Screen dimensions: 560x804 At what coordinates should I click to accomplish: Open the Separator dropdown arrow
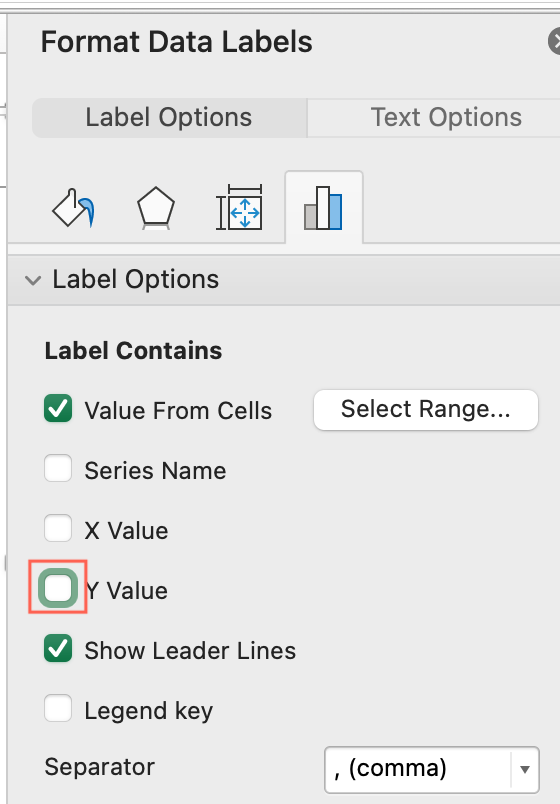[525, 769]
